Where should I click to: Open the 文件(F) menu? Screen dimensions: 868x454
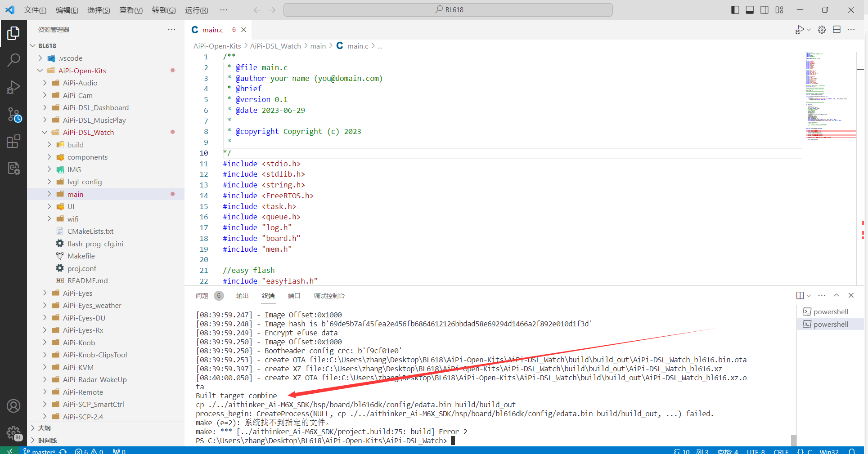pyautogui.click(x=35, y=10)
